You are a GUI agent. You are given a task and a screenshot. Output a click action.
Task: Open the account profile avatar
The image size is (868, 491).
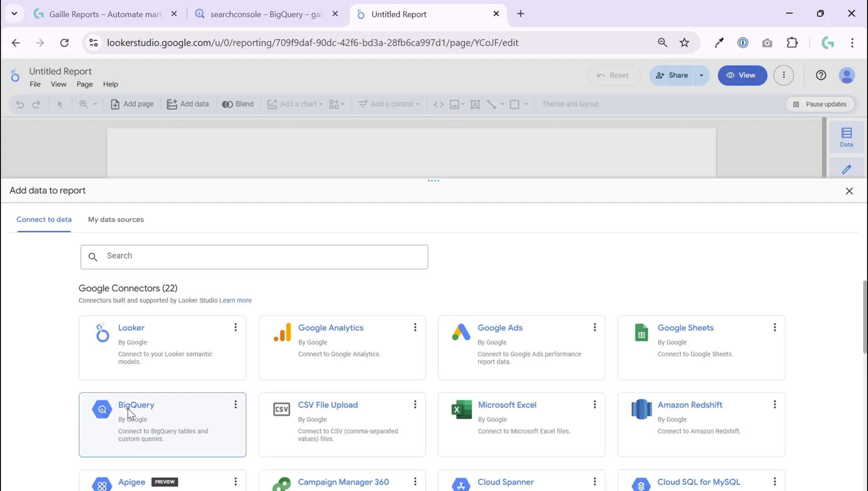[x=847, y=75]
